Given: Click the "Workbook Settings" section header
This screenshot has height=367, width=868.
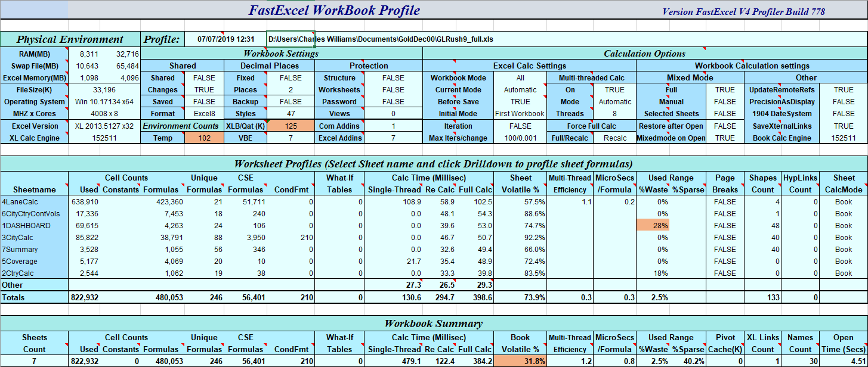Looking at the screenshot, I should pyautogui.click(x=282, y=54).
